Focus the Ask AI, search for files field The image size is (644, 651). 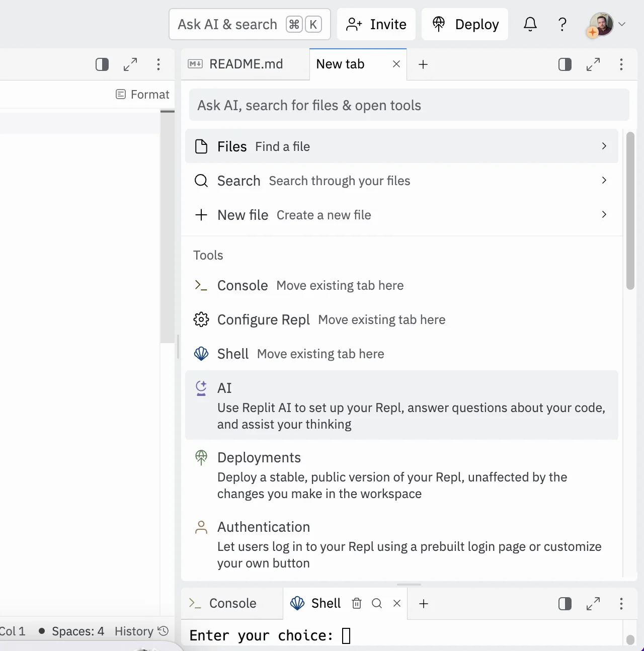click(409, 105)
